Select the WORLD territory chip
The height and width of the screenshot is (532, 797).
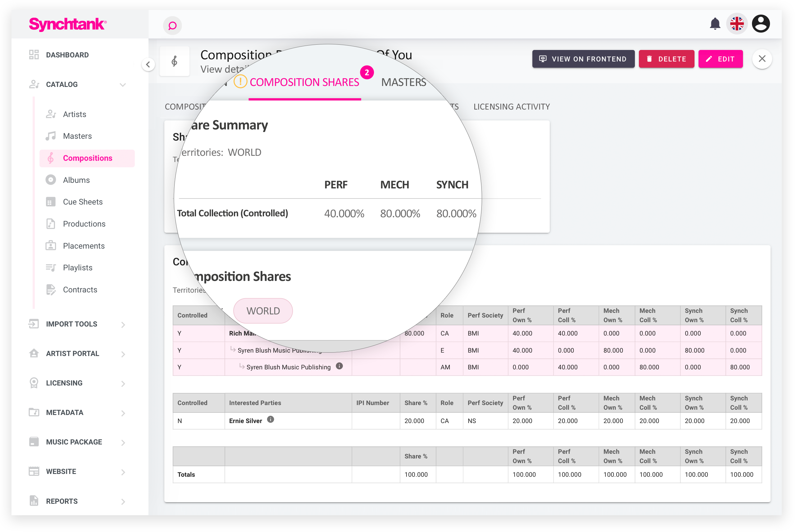click(263, 311)
